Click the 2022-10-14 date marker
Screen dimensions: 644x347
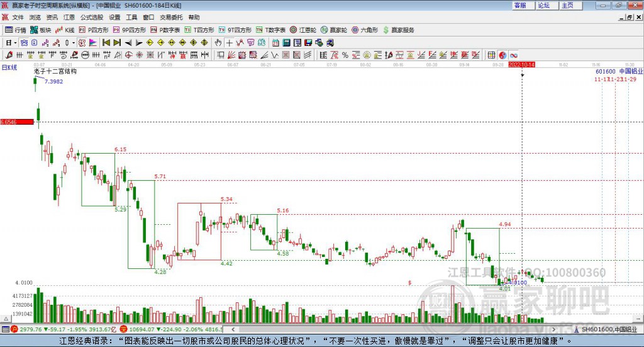(x=521, y=64)
